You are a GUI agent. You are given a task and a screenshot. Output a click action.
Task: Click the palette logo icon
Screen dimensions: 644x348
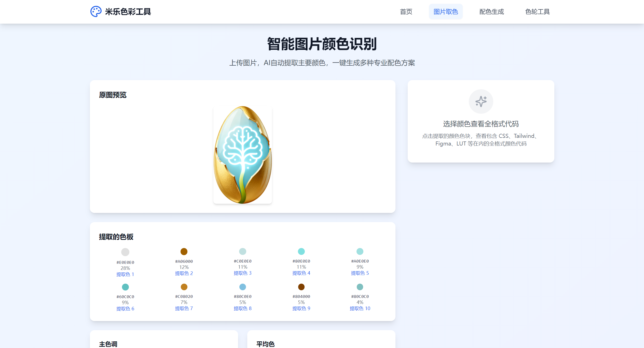tap(96, 12)
